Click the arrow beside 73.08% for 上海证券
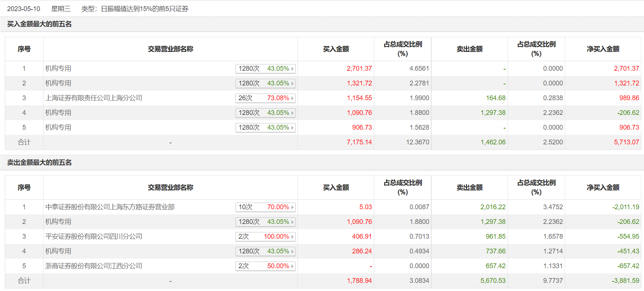Image resolution: width=644 pixels, height=291 pixels. (292, 98)
